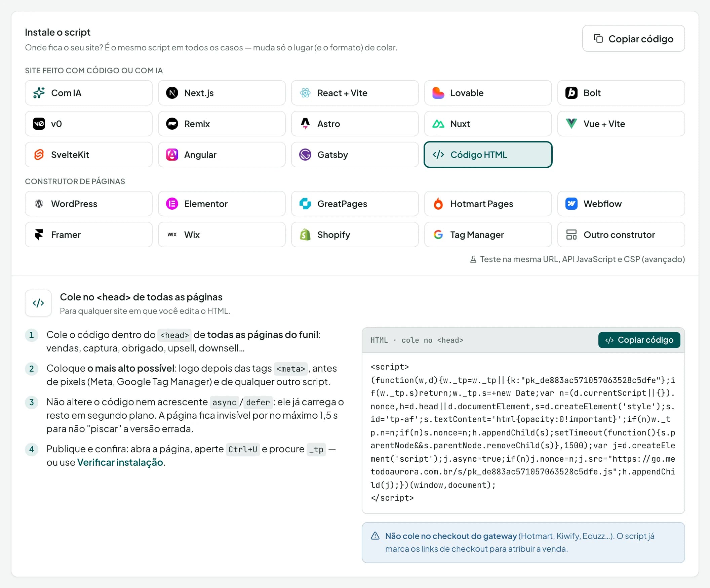Screen dimensions: 710x588
Task: Select the Shopify bag icon
Action: [305, 235]
